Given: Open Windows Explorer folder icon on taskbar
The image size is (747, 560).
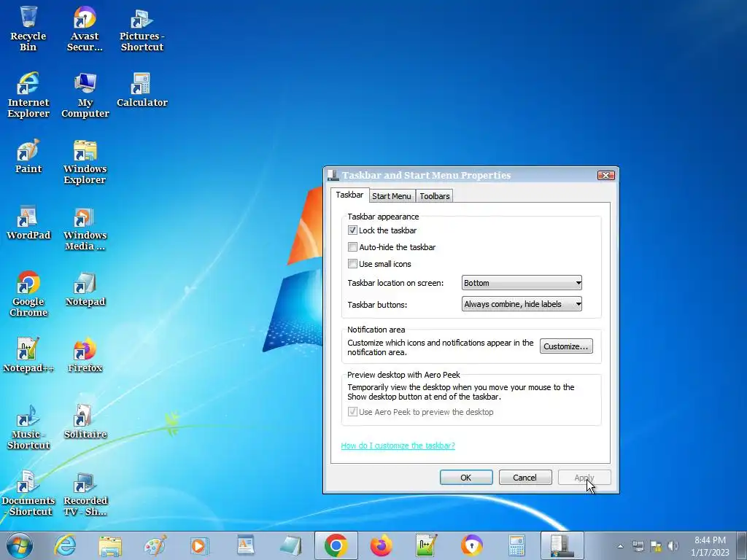Looking at the screenshot, I should click(x=110, y=545).
